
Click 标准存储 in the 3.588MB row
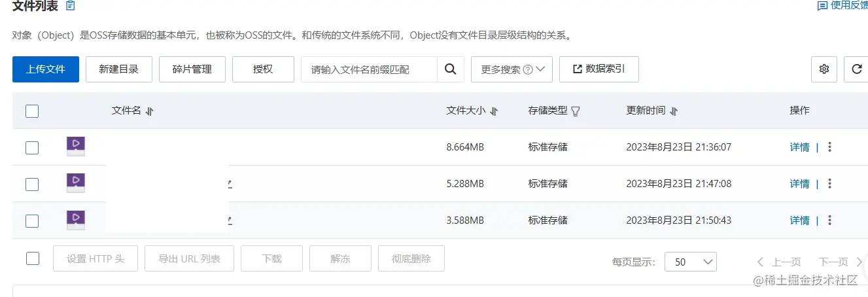pos(547,220)
